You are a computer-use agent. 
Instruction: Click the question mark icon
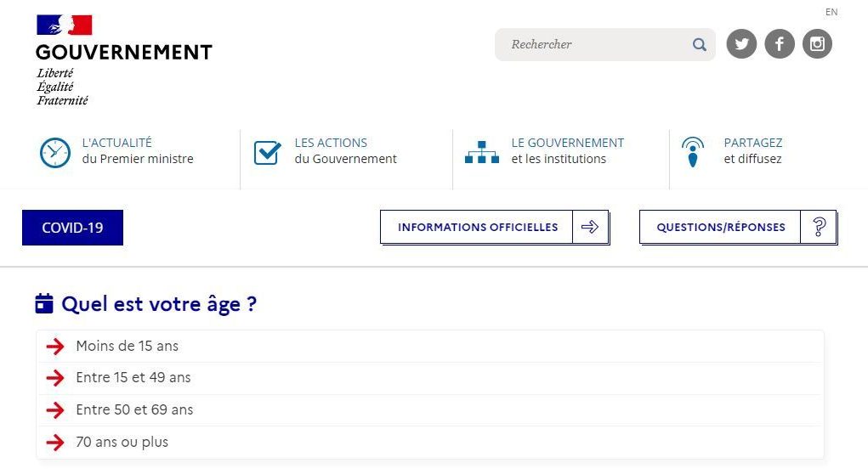tap(819, 227)
